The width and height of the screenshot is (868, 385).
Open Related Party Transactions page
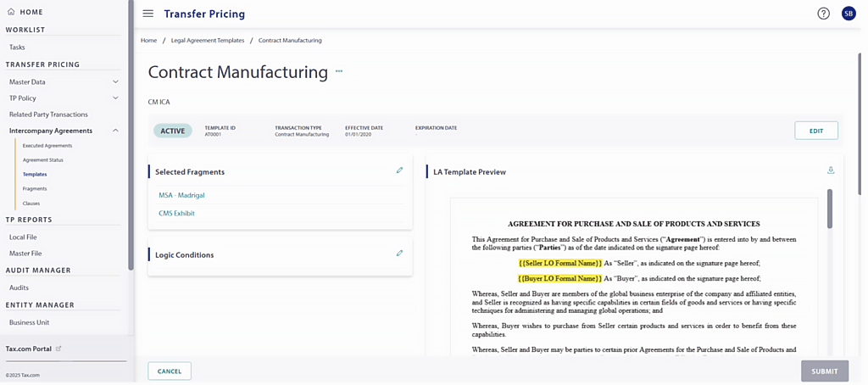[x=48, y=114]
